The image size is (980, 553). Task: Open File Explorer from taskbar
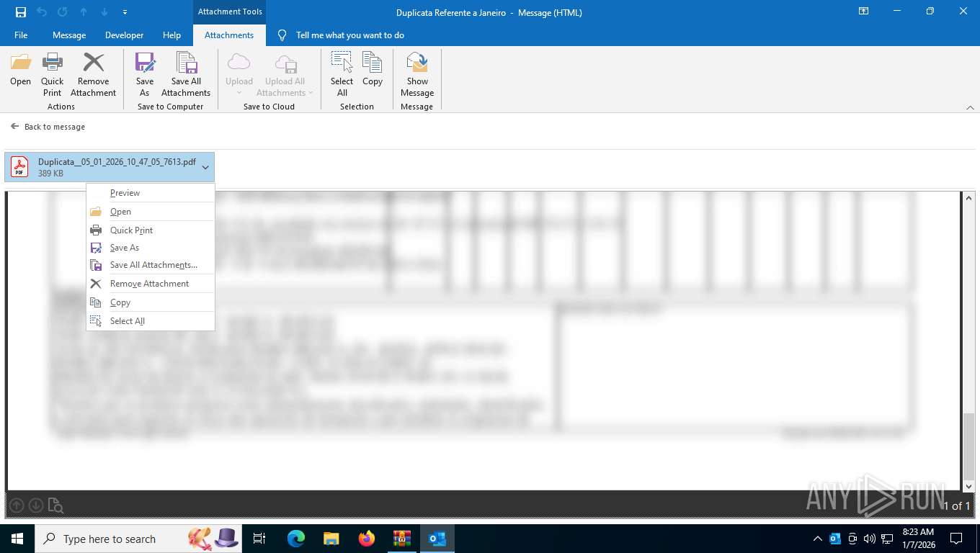pos(331,539)
